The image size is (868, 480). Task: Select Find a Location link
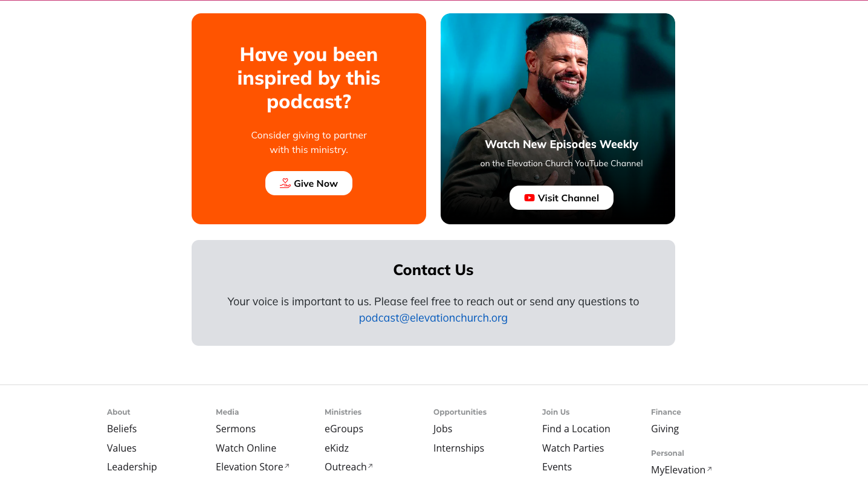tap(576, 429)
